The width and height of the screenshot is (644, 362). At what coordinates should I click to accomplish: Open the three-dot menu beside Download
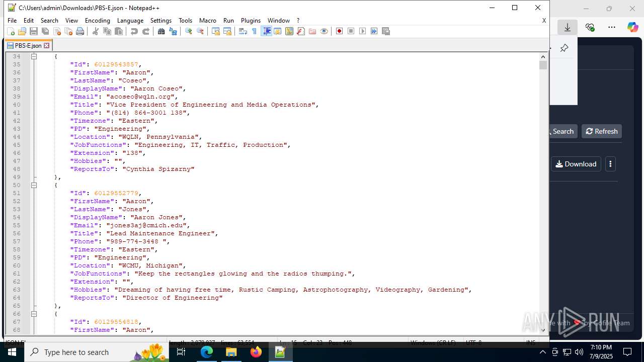(x=610, y=164)
